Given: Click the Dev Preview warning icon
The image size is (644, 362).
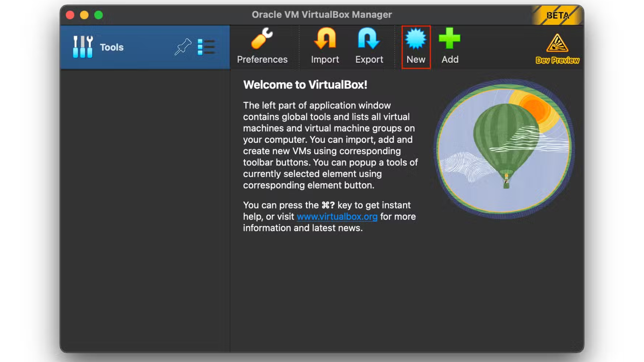Looking at the screenshot, I should tap(557, 49).
